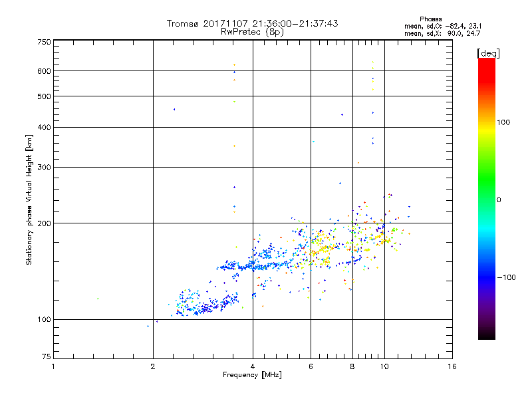
Task: Click the y-axis tick label "100"
Action: tap(44, 320)
